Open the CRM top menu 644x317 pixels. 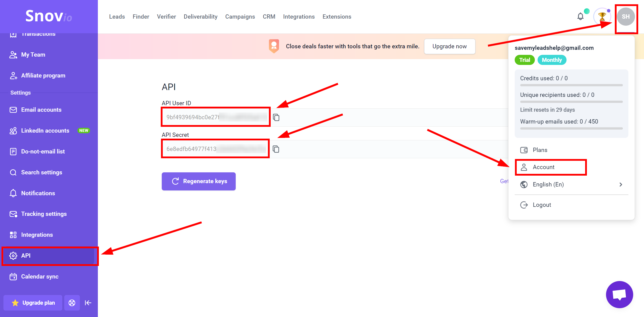269,17
